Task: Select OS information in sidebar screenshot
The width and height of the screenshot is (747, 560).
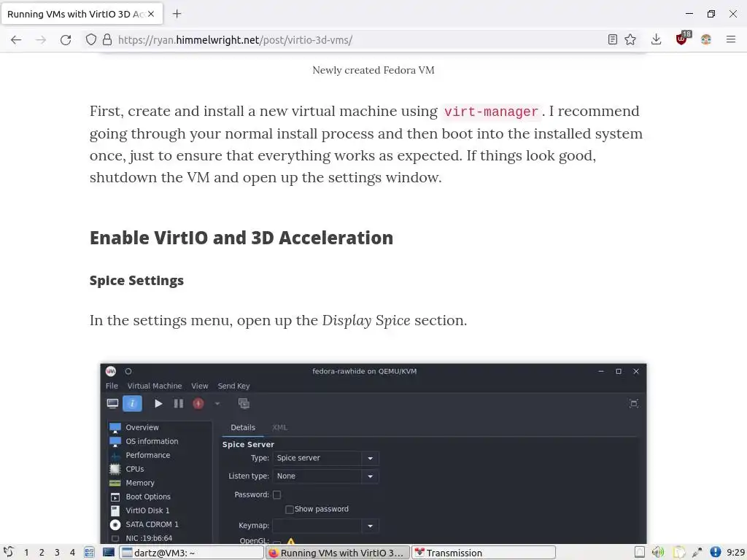Action: [x=159, y=441]
